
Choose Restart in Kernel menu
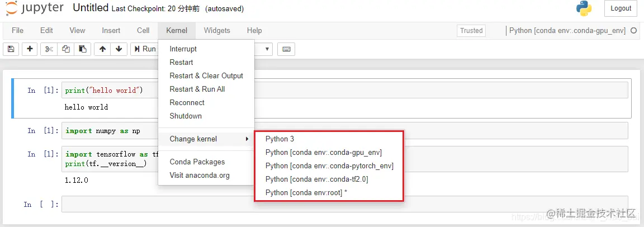point(206,63)
